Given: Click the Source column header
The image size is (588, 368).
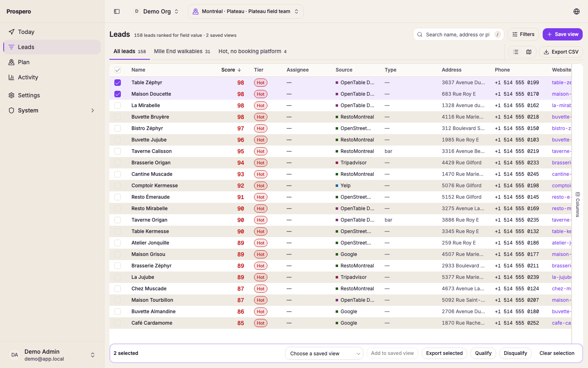Looking at the screenshot, I should click(x=344, y=70).
